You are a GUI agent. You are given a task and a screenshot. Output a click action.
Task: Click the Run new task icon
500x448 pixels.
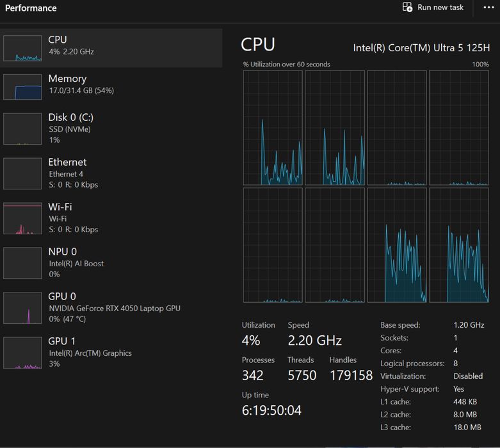407,7
